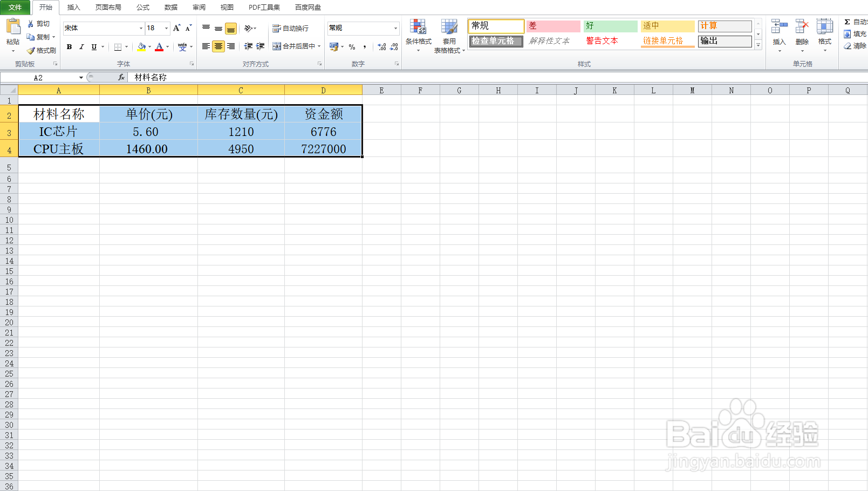Select cell containing 7227000
Screen dimensions: 868x491
[x=324, y=149]
